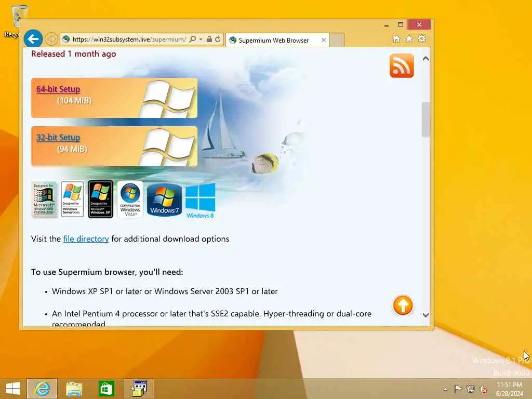Open the 32-bit Setup download link
Image resolution: width=532 pixels, height=399 pixels.
(58, 137)
